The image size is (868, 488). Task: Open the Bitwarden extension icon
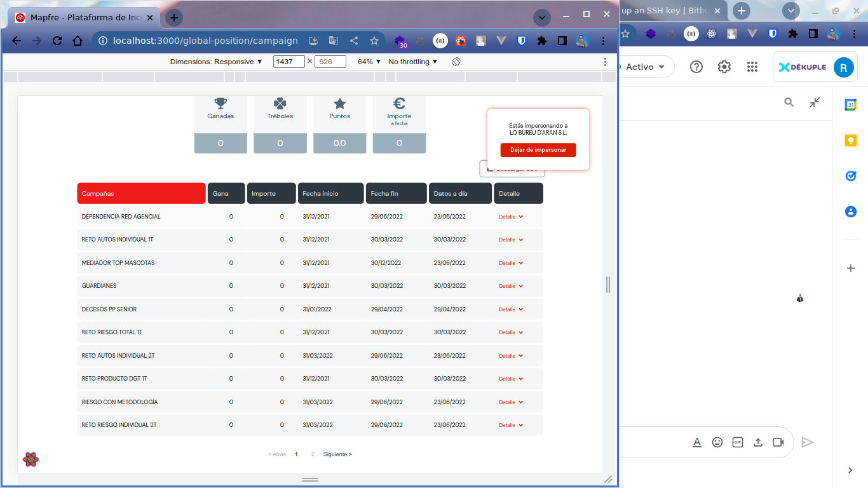521,40
